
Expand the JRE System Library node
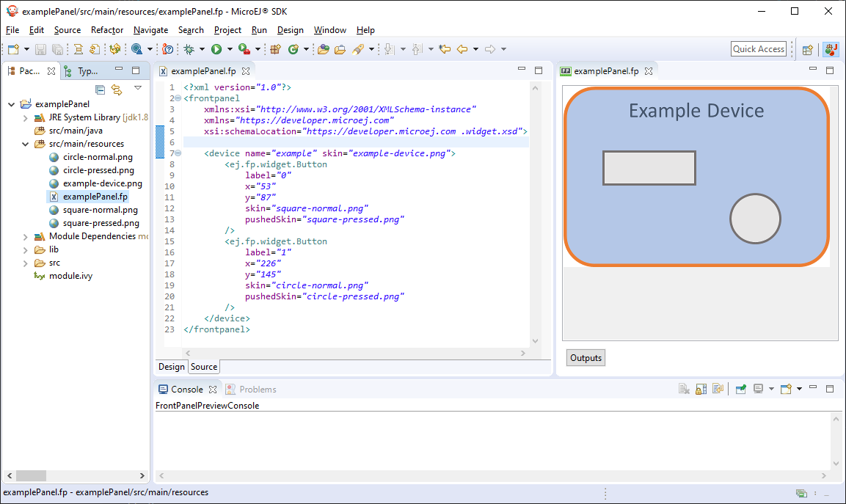[x=25, y=117]
